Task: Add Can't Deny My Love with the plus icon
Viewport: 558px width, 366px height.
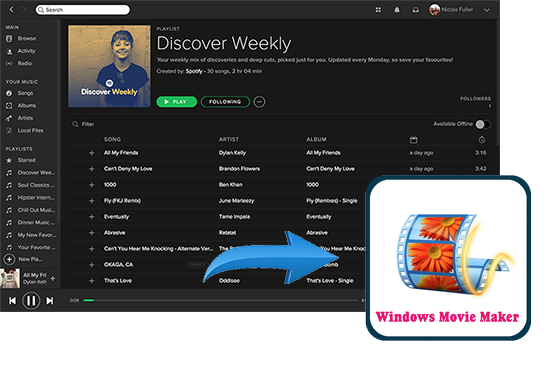Action: [x=91, y=169]
